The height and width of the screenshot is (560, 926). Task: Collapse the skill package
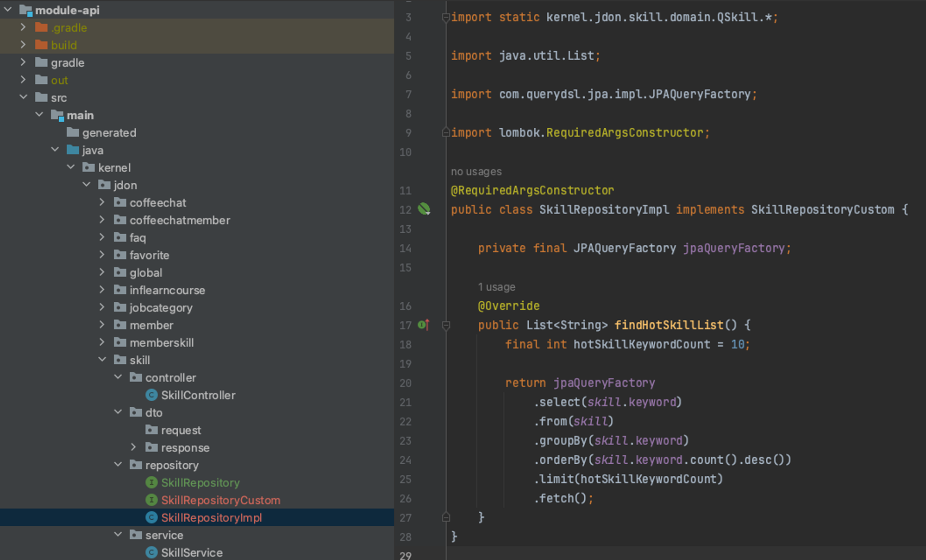coord(102,360)
